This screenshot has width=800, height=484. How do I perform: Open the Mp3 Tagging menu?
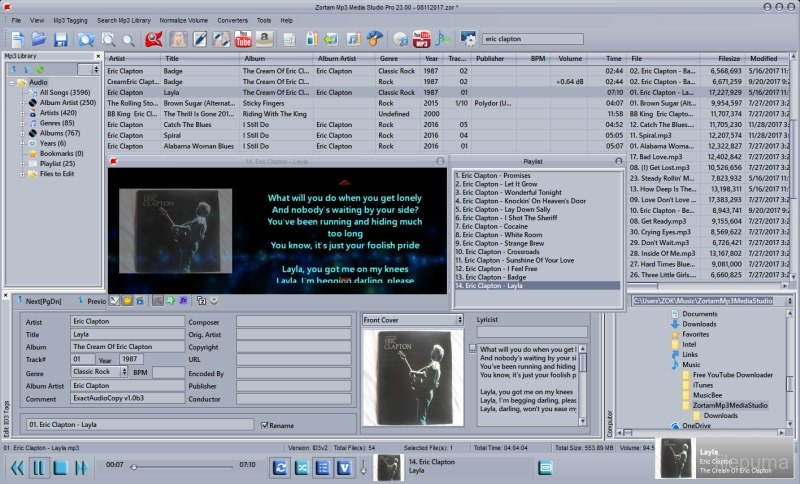coord(69,19)
